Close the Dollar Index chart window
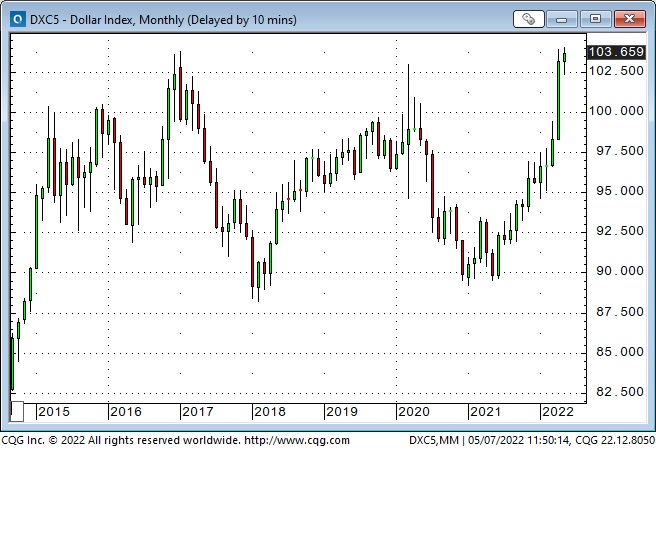 pyautogui.click(x=629, y=19)
